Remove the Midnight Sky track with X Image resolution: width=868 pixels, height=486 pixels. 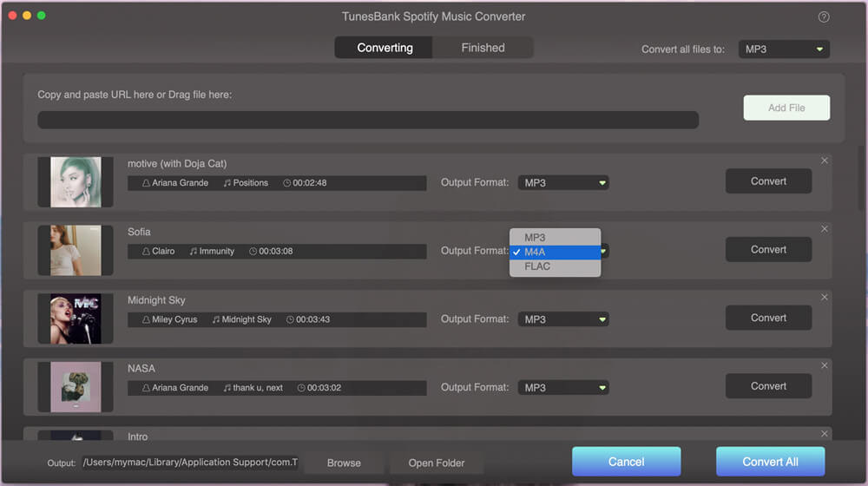(825, 298)
